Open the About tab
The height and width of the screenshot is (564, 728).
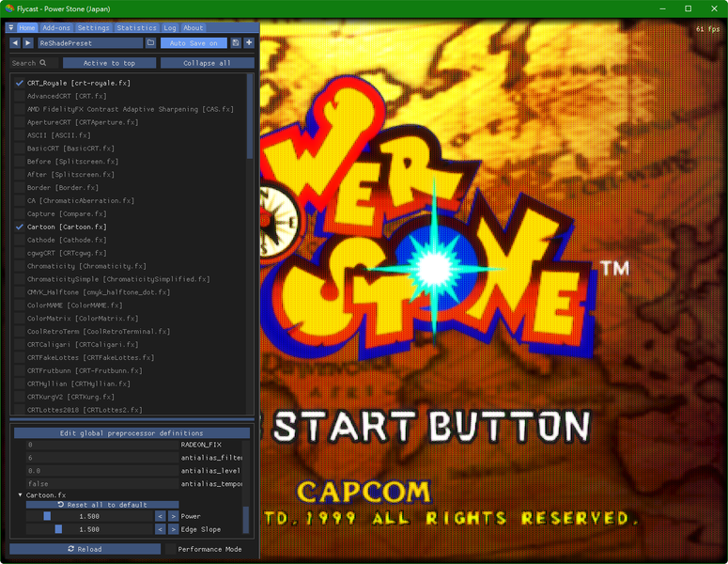[194, 28]
